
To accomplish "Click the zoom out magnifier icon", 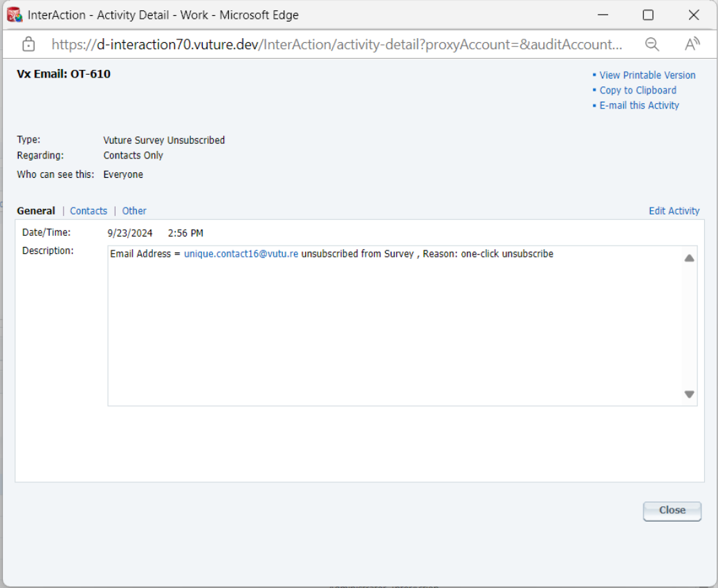I will click(652, 44).
